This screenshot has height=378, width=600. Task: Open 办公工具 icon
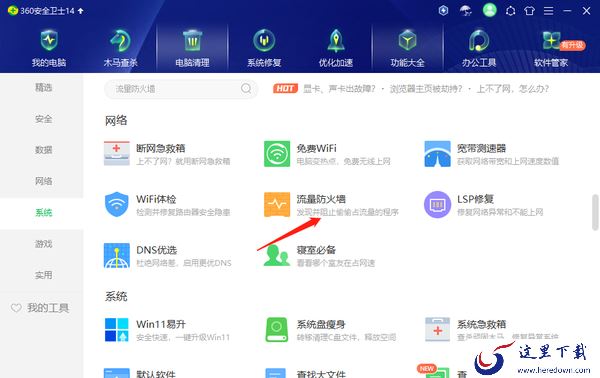pyautogui.click(x=479, y=41)
